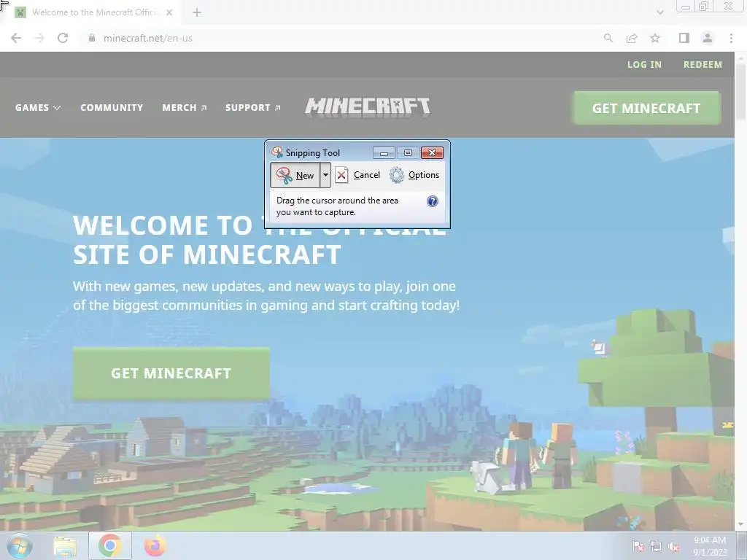The height and width of the screenshot is (560, 747).
Task: Open the Windows Start menu
Action: 20,545
